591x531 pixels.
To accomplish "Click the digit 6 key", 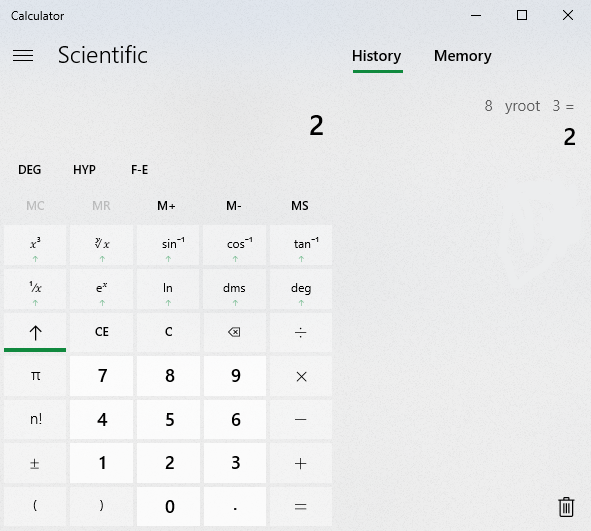I will tap(234, 419).
